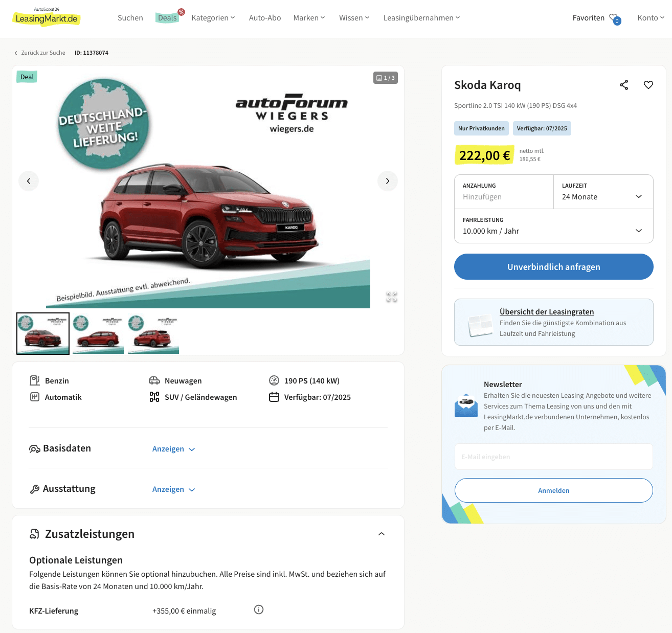Click the Verfügbar calendar icon
The width and height of the screenshot is (672, 633).
[x=274, y=397]
